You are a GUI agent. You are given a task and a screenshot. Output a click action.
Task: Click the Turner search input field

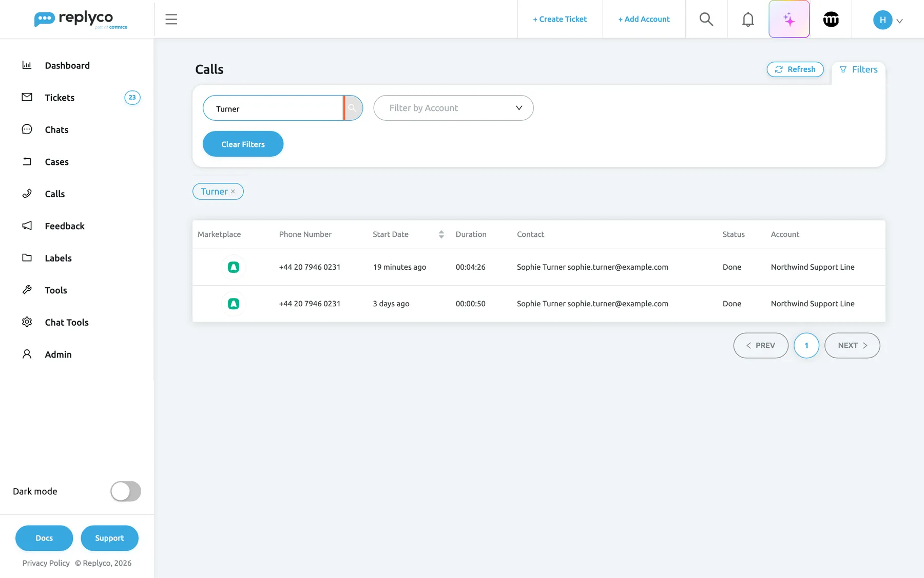click(x=274, y=108)
